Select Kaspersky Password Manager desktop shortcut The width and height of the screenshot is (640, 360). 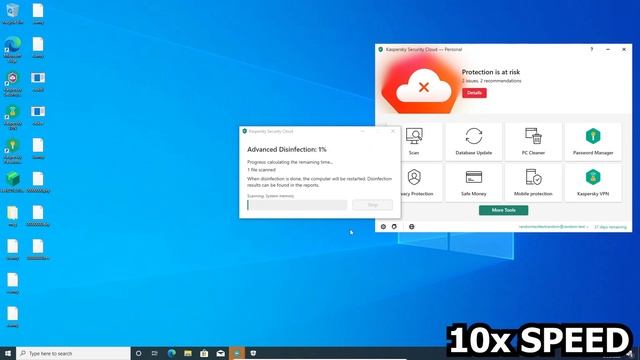[x=13, y=151]
